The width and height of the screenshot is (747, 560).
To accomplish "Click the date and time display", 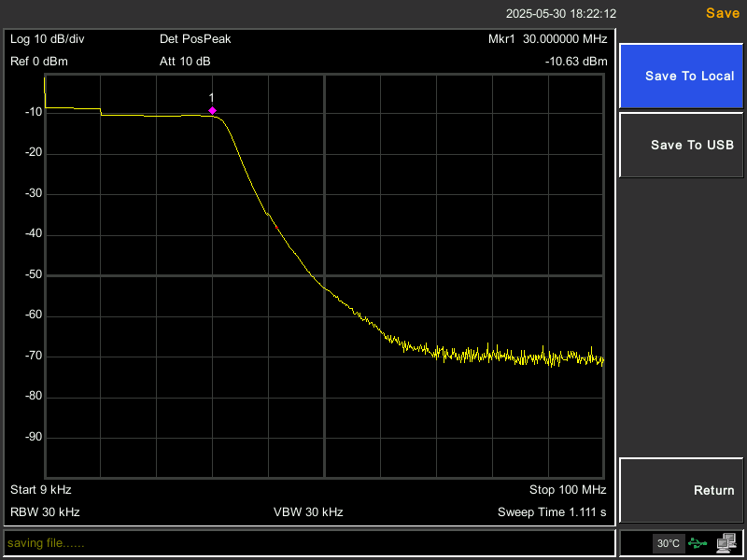I will [561, 14].
